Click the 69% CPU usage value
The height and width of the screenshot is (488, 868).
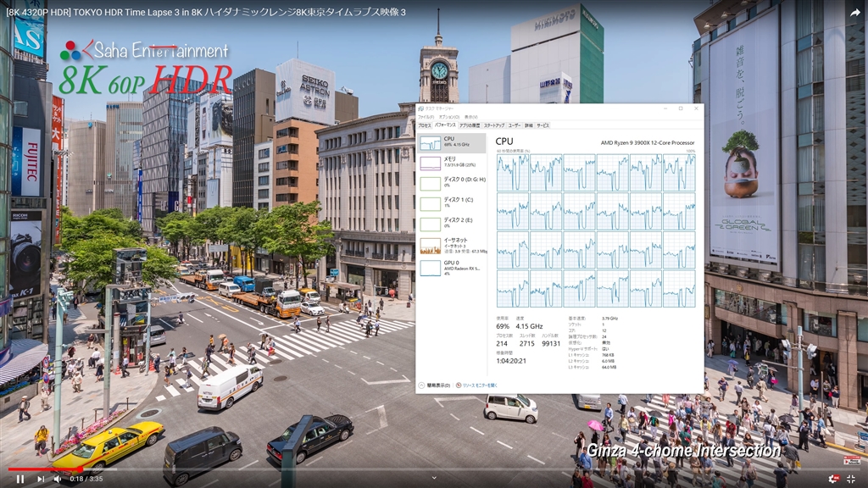pos(503,326)
